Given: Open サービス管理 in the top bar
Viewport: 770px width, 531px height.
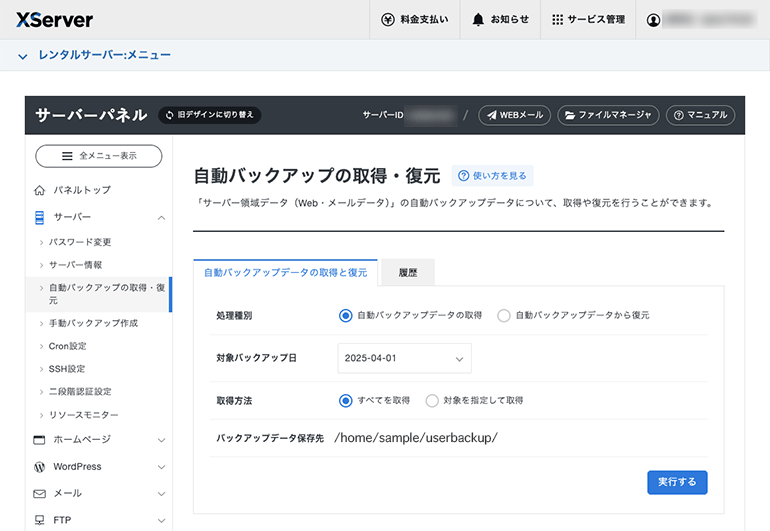Looking at the screenshot, I should (x=588, y=20).
